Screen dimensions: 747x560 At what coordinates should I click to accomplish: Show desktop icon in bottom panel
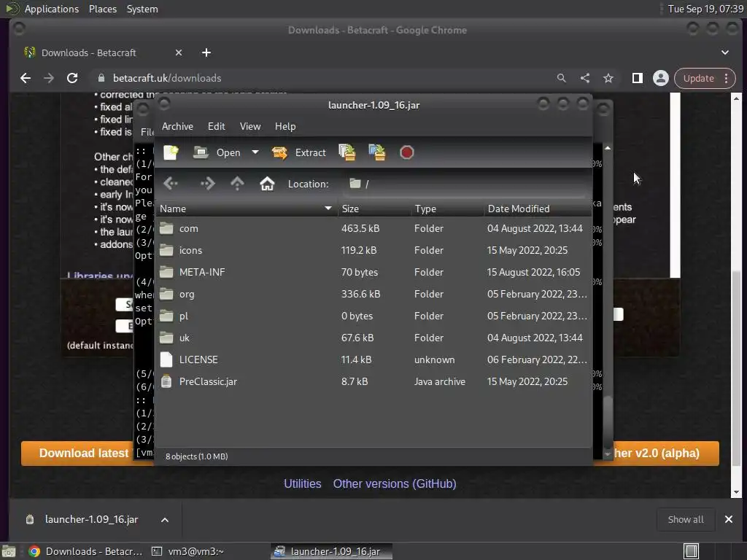coord(9,551)
